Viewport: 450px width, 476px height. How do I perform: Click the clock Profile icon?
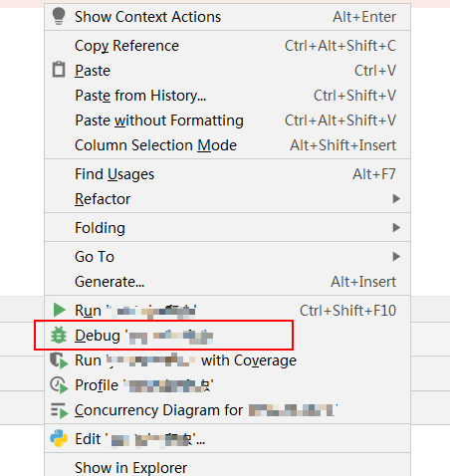(x=59, y=385)
